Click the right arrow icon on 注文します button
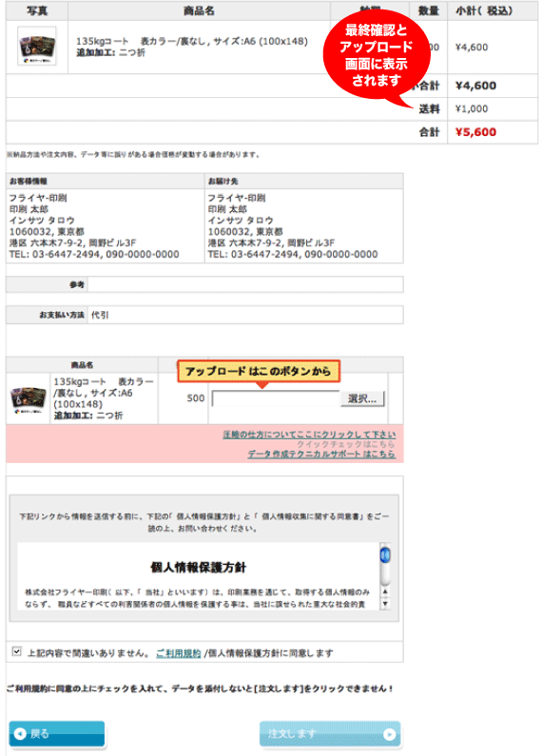Screen dimensions: 542x756 (389, 734)
